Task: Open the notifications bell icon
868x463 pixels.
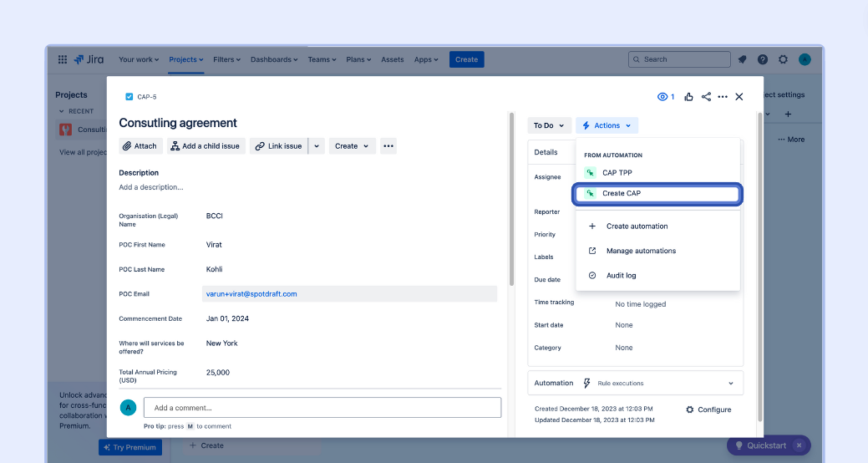Action: click(743, 59)
